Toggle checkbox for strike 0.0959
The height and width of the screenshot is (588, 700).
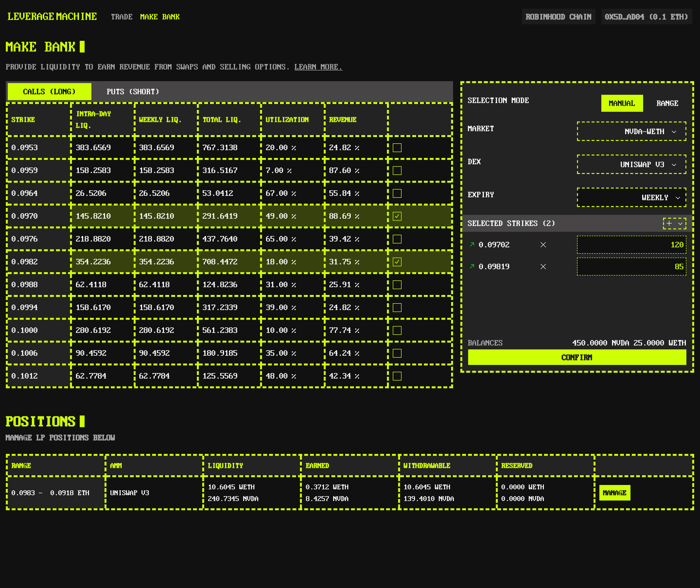397,171
